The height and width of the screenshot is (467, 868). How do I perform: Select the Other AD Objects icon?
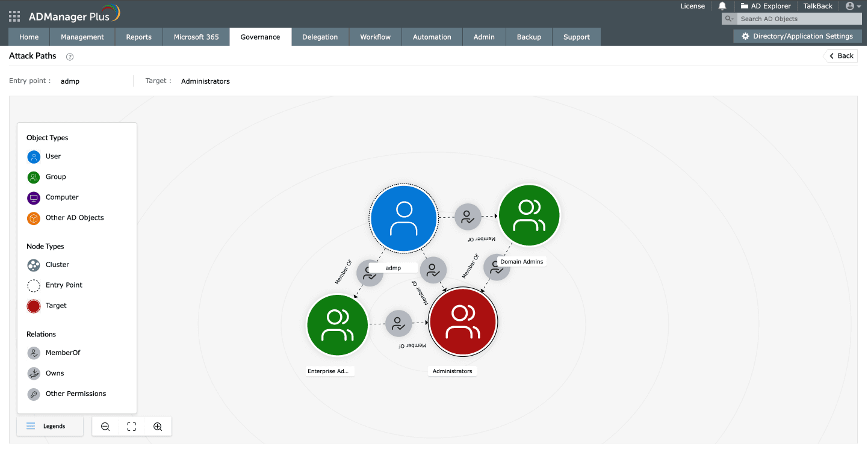(34, 218)
